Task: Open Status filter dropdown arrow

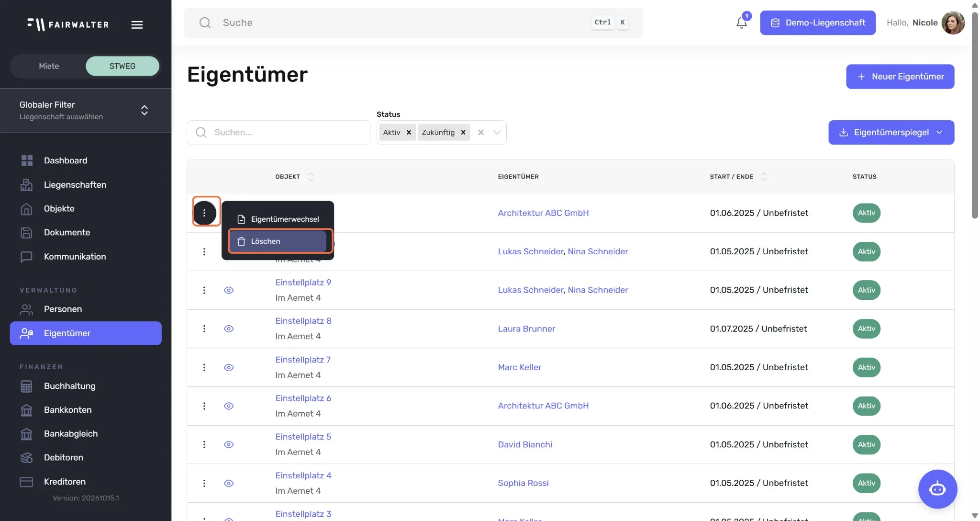Action: (x=497, y=132)
